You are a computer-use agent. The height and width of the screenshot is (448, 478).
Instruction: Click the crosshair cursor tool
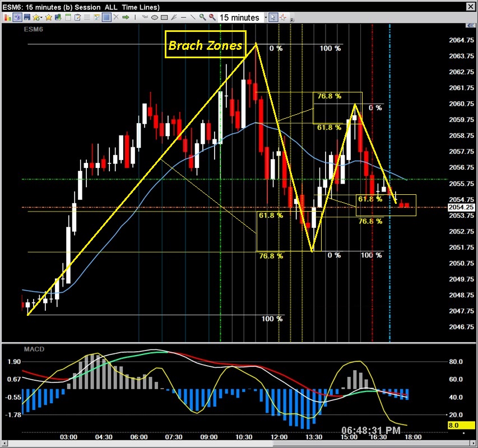[x=284, y=17]
